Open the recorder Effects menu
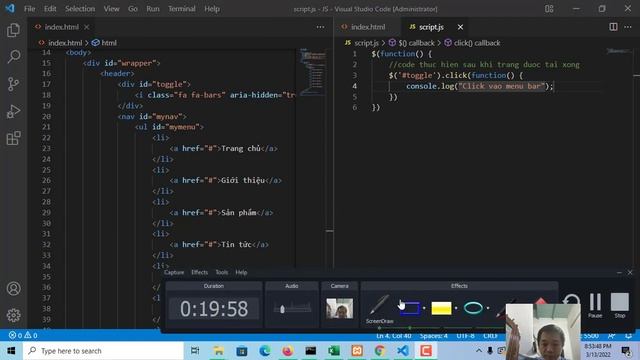The width and height of the screenshot is (640, 360). pyautogui.click(x=200, y=272)
